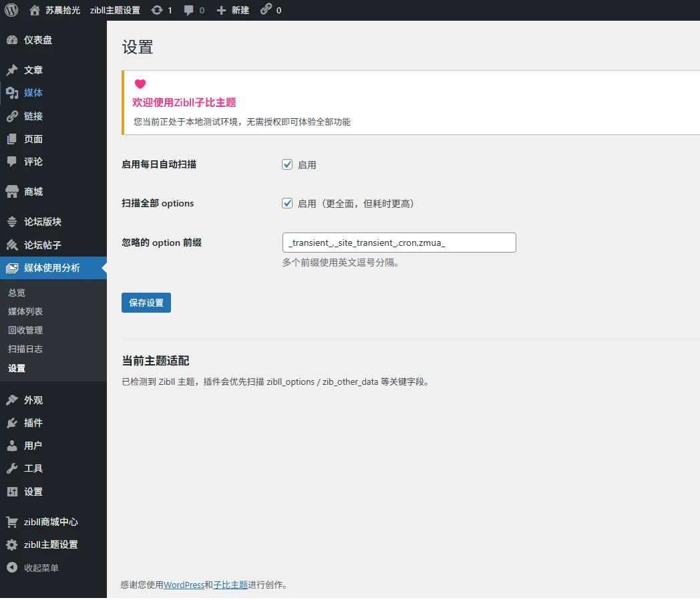Click the 插件 plugin icon
This screenshot has height=600, width=700.
click(x=13, y=422)
